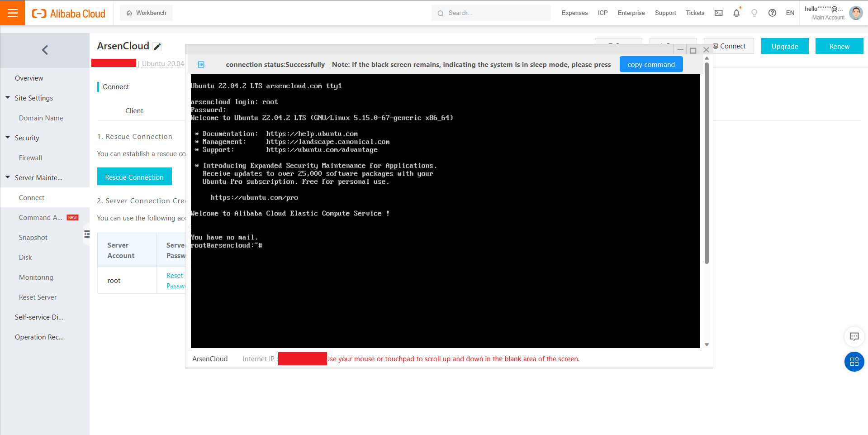
Task: Click the user avatar picture
Action: [x=856, y=13]
